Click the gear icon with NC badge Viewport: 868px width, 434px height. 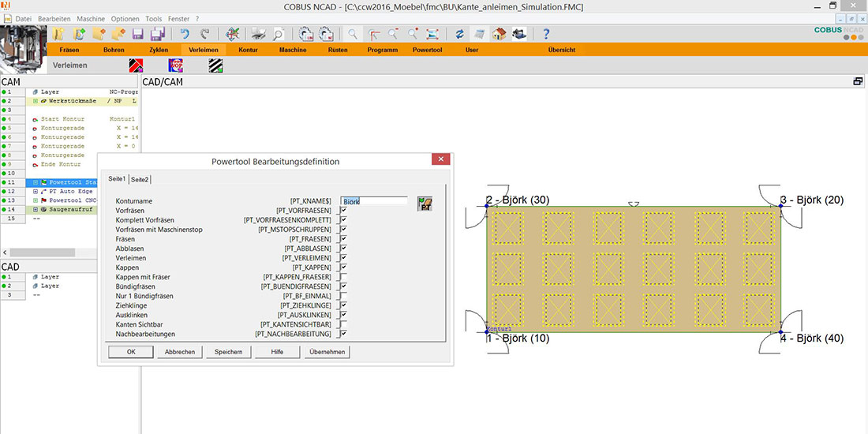[x=325, y=34]
